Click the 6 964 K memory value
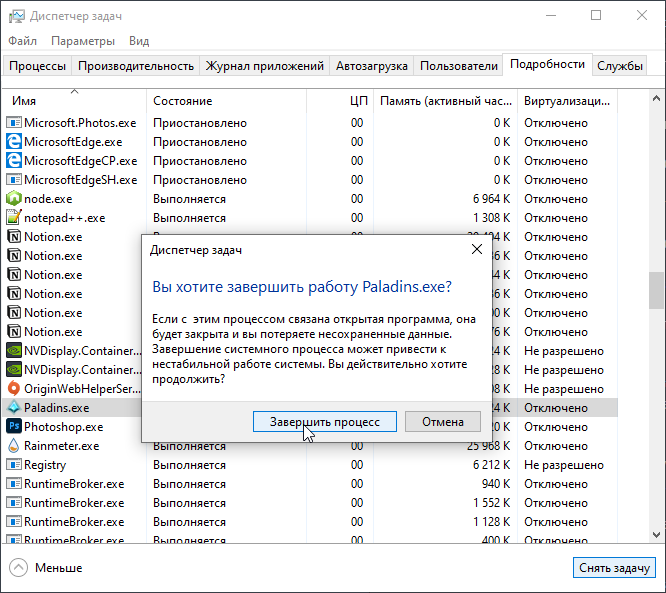The width and height of the screenshot is (666, 593). point(491,199)
